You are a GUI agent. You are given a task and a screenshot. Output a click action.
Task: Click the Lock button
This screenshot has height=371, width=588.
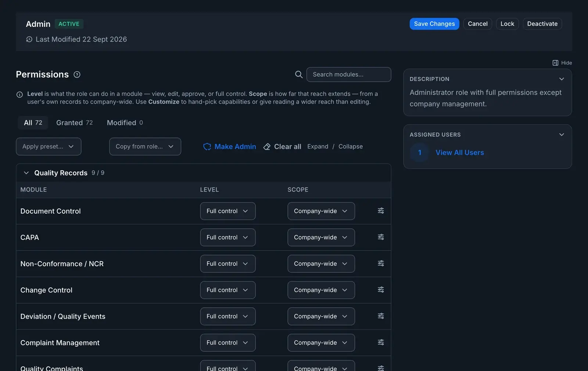(x=507, y=24)
